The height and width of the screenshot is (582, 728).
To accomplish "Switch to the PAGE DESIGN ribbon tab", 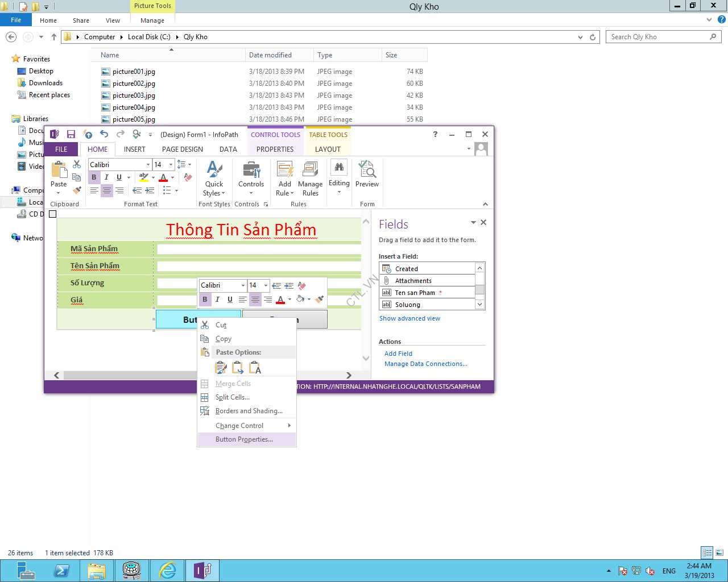I will pos(182,149).
